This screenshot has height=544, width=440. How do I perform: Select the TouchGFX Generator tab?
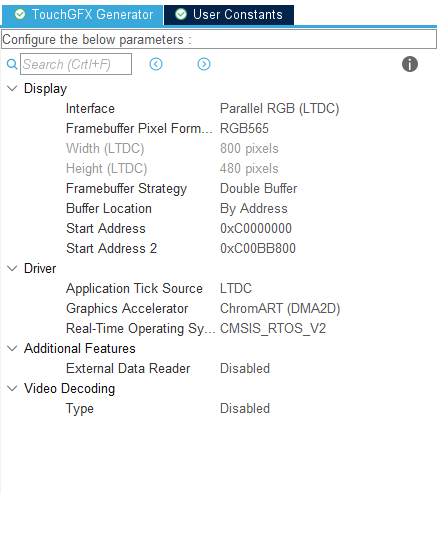tap(82, 15)
